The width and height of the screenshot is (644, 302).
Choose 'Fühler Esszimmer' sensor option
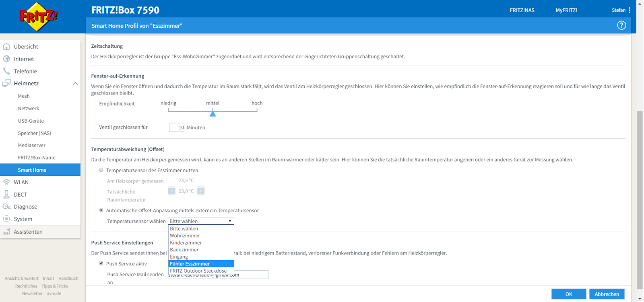click(x=201, y=264)
